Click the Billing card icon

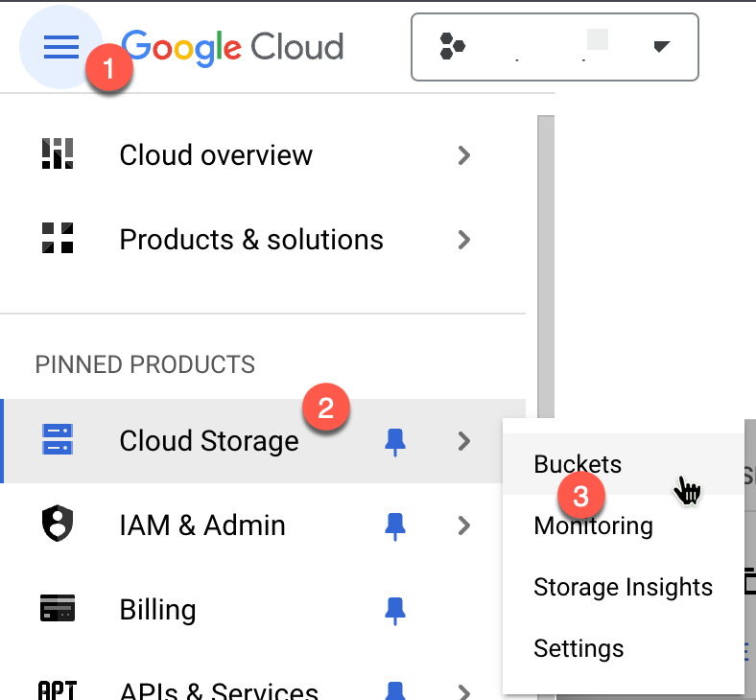point(58,609)
